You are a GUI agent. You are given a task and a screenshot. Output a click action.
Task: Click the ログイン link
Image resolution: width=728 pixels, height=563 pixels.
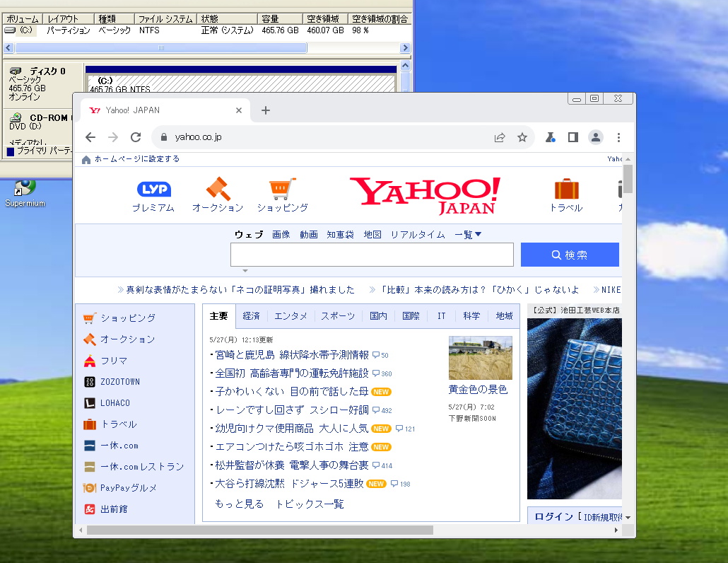point(554,516)
